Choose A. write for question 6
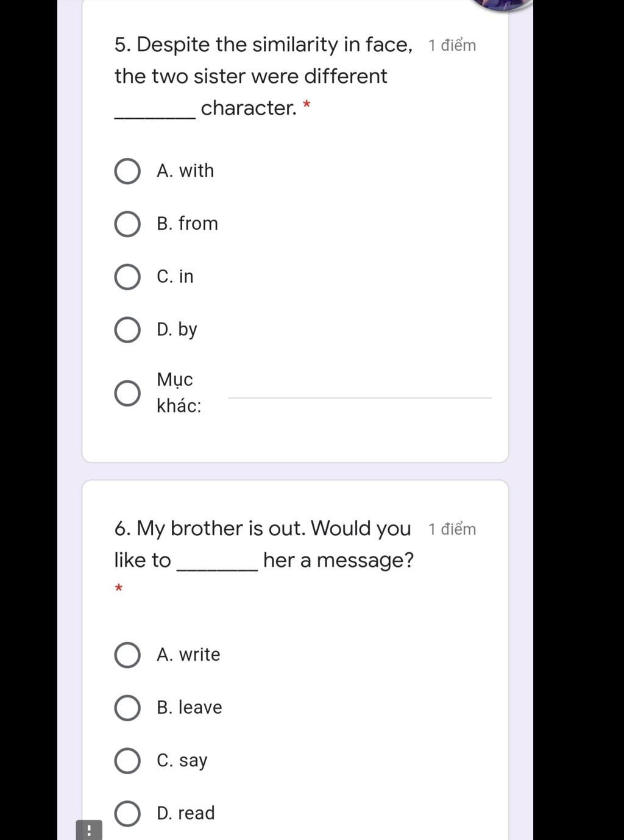This screenshot has width=624, height=840. (127, 655)
